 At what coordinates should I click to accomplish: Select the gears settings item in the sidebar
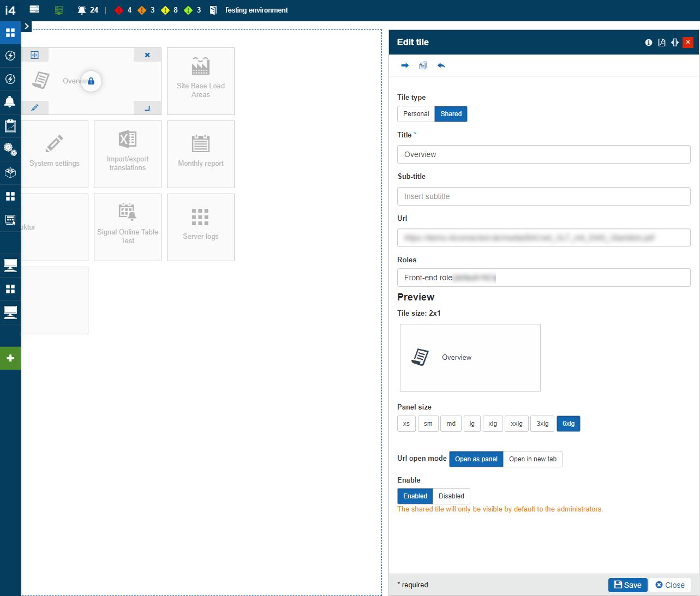(x=10, y=149)
